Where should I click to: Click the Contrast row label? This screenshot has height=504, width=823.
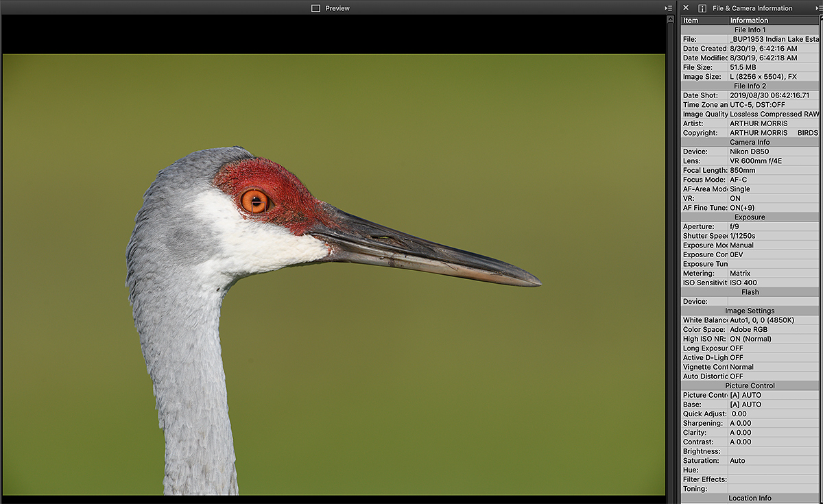(x=697, y=442)
